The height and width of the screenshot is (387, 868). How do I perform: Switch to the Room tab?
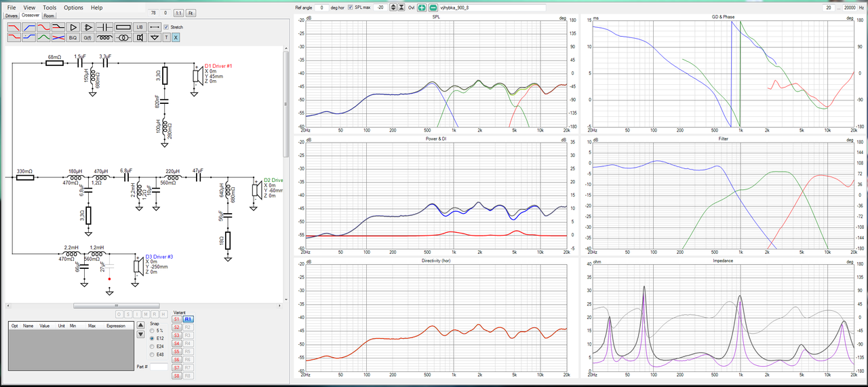point(49,16)
